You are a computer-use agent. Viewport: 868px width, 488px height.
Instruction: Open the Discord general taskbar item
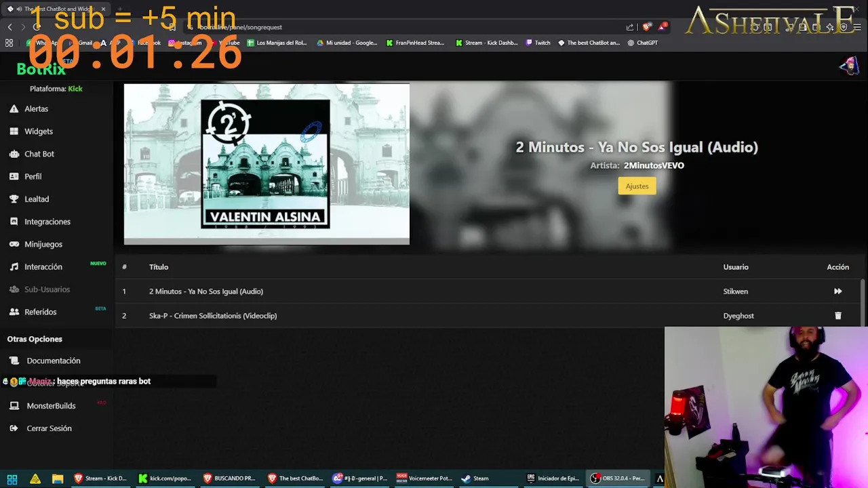[360, 479]
